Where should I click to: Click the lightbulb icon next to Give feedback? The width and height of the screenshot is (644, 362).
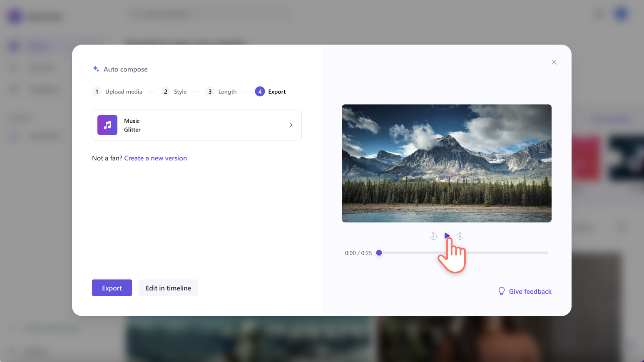pos(501,291)
